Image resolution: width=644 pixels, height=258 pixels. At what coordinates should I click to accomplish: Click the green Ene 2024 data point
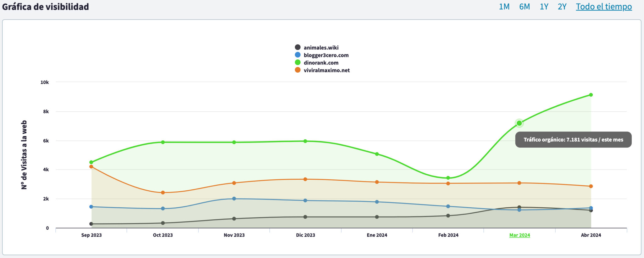(x=377, y=154)
